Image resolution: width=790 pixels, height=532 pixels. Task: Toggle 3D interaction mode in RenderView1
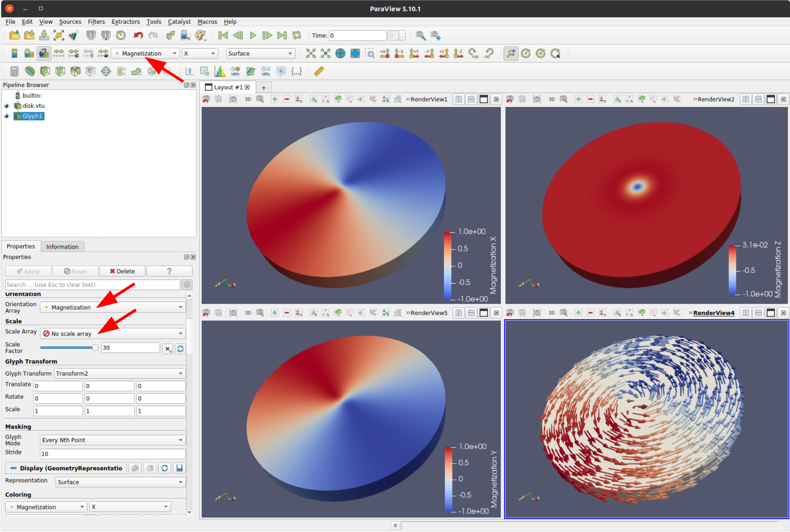click(x=248, y=99)
